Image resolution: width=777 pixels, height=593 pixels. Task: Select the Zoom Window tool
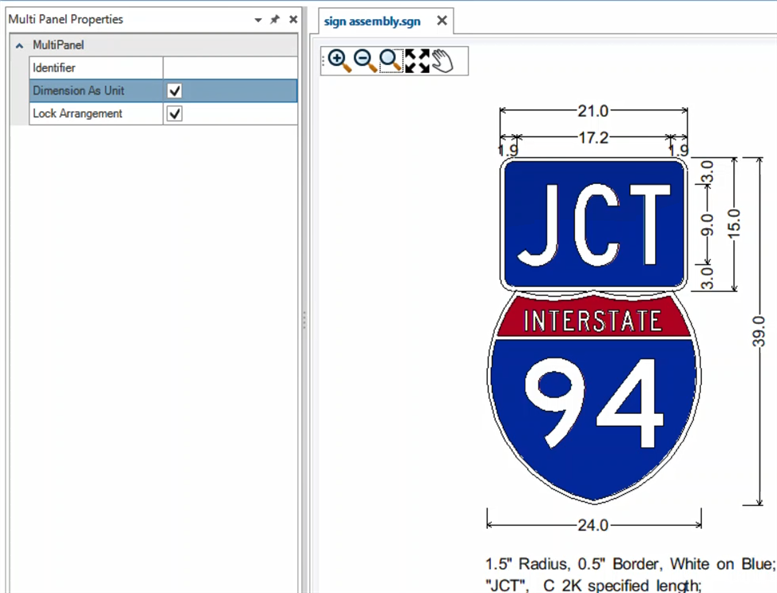[x=391, y=61]
